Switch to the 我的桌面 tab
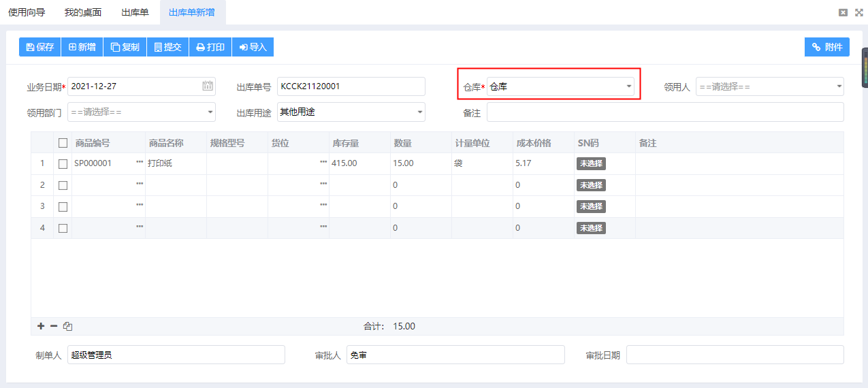Screen dimensions: 868x388 tap(83, 12)
